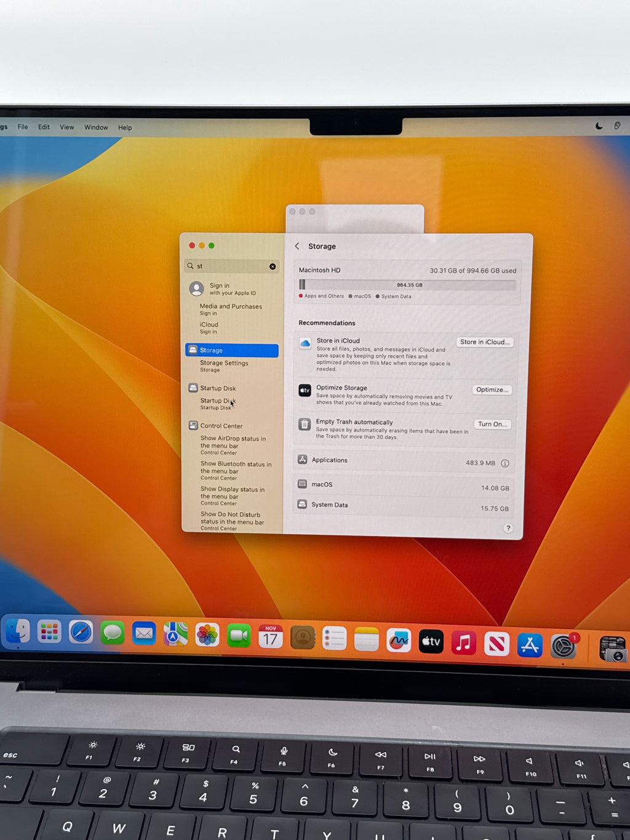Screen dimensions: 630x840
Task: Open the View menu
Action: click(x=66, y=127)
